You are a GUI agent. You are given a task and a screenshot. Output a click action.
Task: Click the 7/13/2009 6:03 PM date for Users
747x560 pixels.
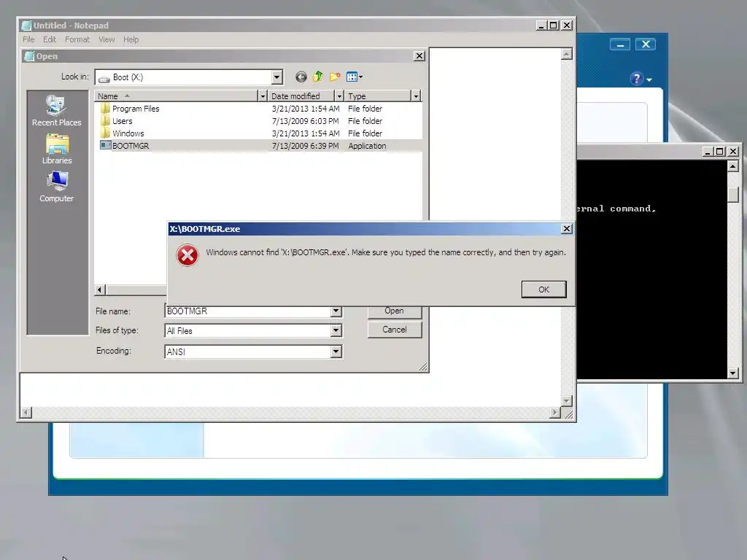pyautogui.click(x=306, y=121)
